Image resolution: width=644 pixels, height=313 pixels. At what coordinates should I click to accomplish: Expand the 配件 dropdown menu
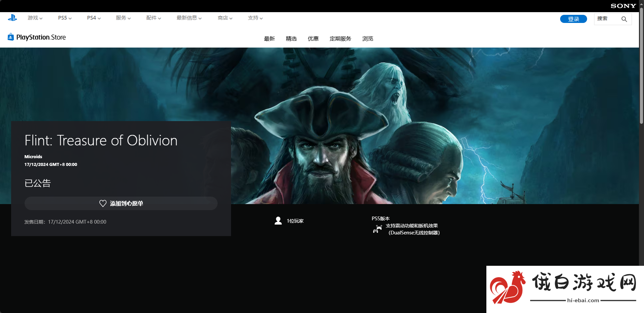click(x=154, y=18)
